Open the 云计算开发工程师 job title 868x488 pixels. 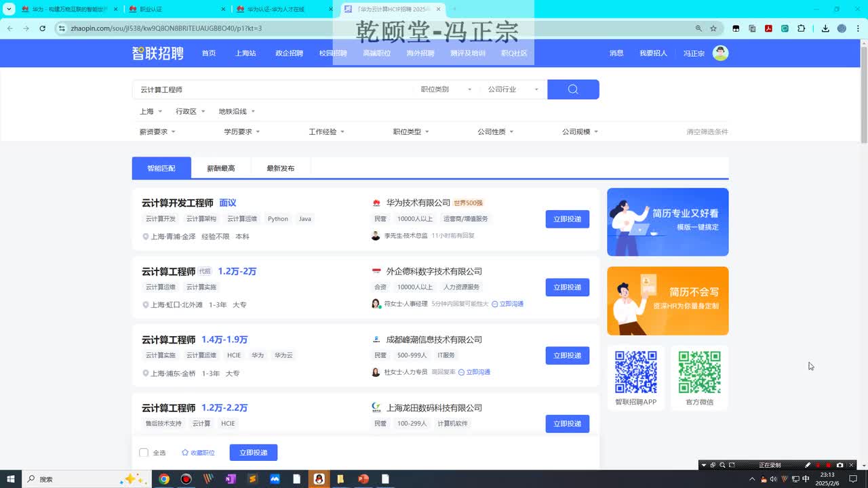point(178,203)
